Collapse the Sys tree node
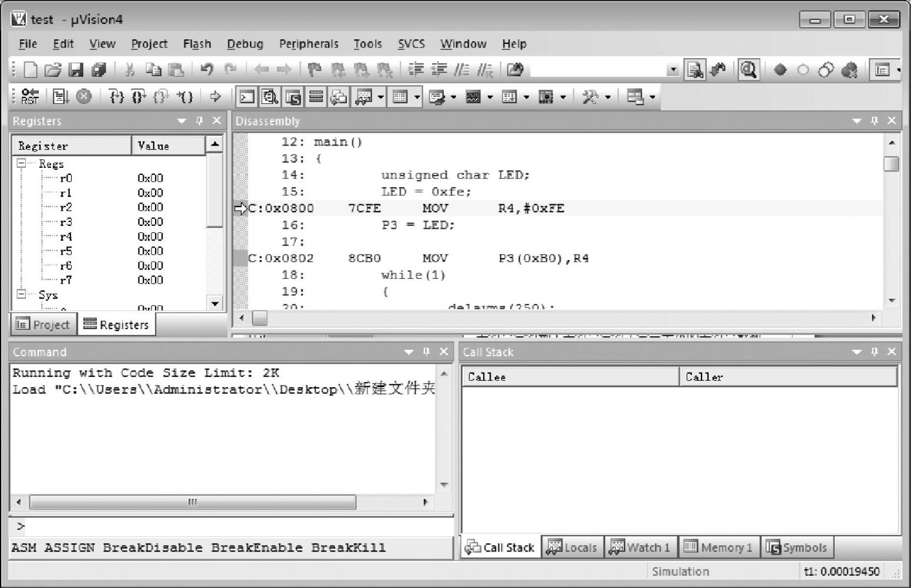911x588 pixels. click(22, 294)
